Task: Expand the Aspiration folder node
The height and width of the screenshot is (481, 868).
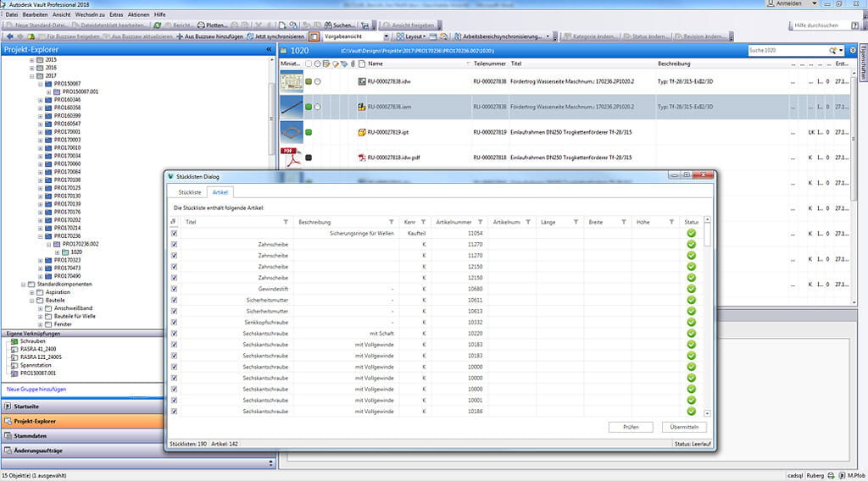Action: (x=32, y=292)
